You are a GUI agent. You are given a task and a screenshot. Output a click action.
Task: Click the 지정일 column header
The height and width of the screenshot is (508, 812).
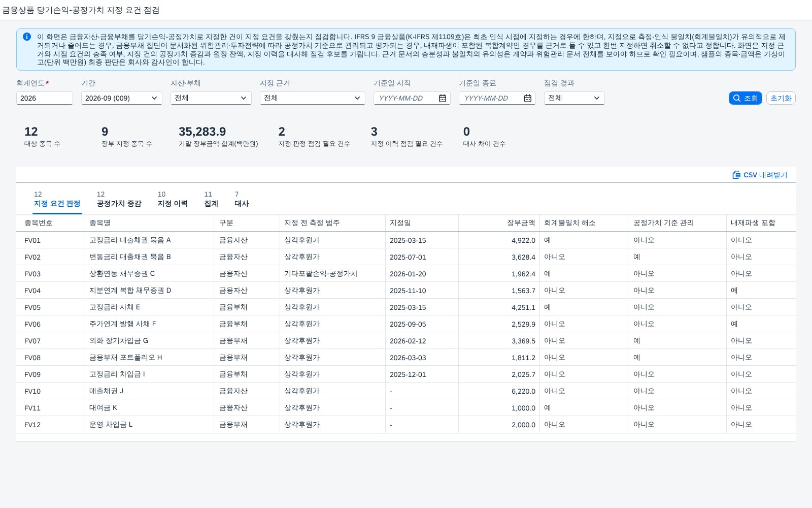click(422, 223)
